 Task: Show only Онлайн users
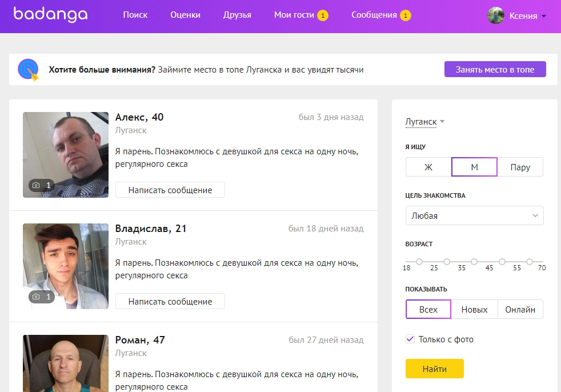click(x=520, y=309)
